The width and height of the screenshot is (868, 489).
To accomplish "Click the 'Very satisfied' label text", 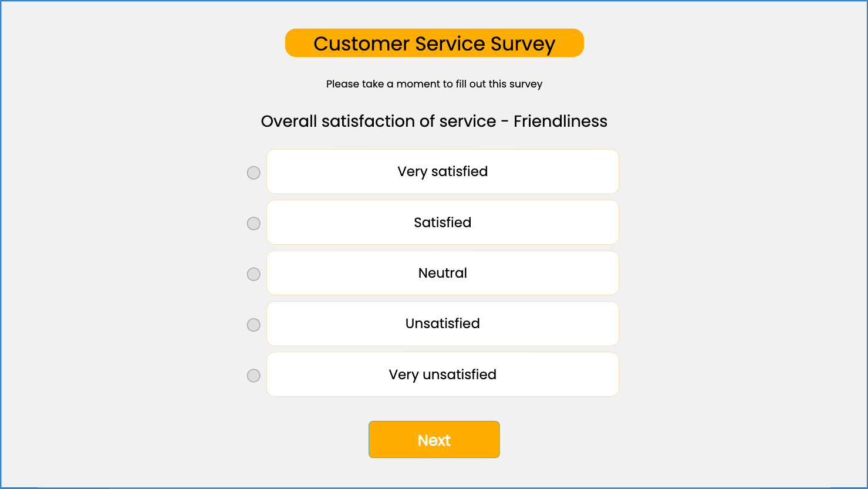I will pyautogui.click(x=443, y=171).
